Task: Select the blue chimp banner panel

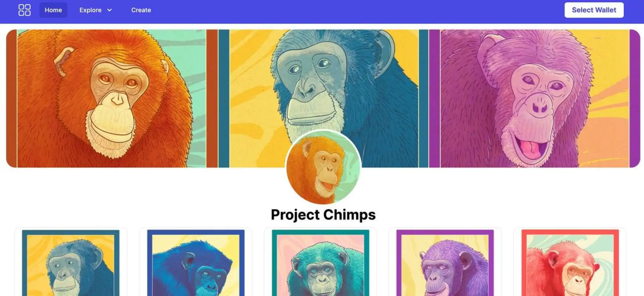Action: click(323, 98)
